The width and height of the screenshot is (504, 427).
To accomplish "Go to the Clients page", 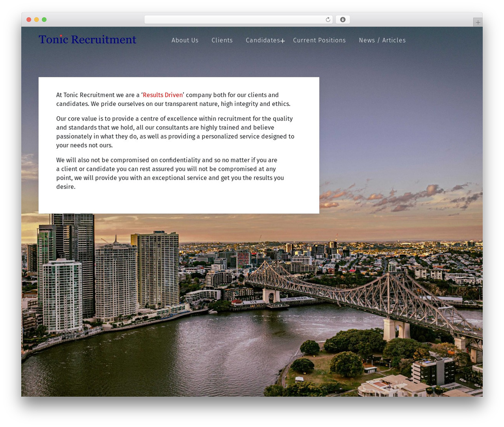I will click(222, 40).
